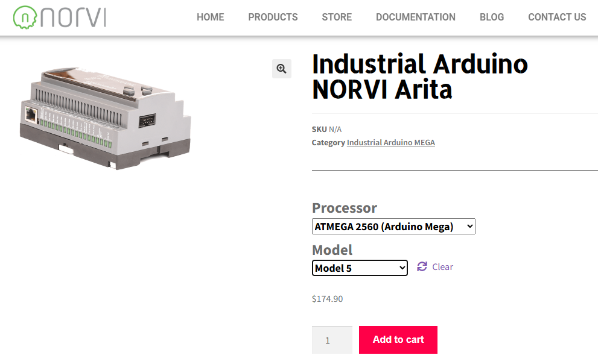Click the SKU N/A text
This screenshot has height=364, width=598.
(x=326, y=129)
